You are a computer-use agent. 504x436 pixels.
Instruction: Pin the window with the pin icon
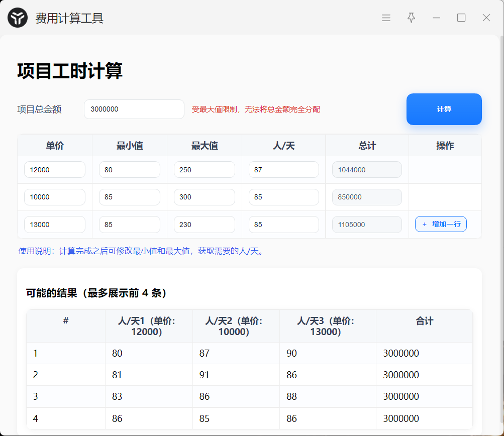pyautogui.click(x=411, y=18)
